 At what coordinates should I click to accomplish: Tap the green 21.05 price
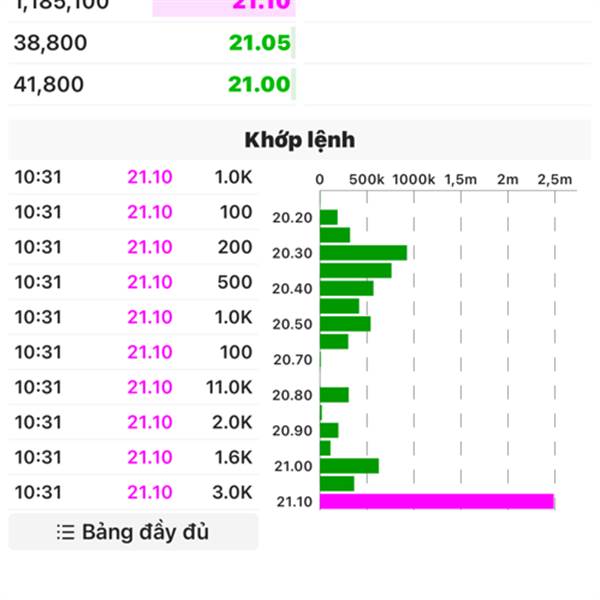pos(258,42)
